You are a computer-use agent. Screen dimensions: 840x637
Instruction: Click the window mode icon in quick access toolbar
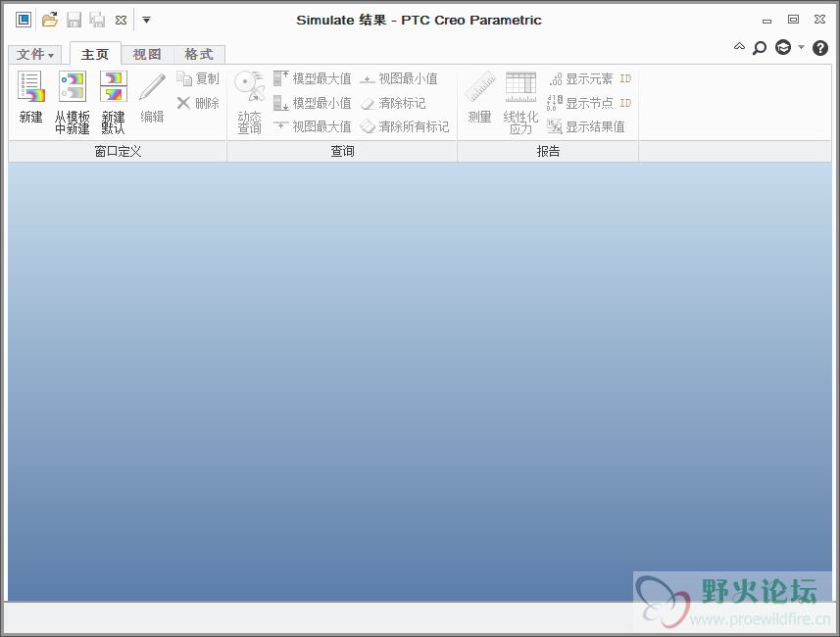click(x=24, y=20)
